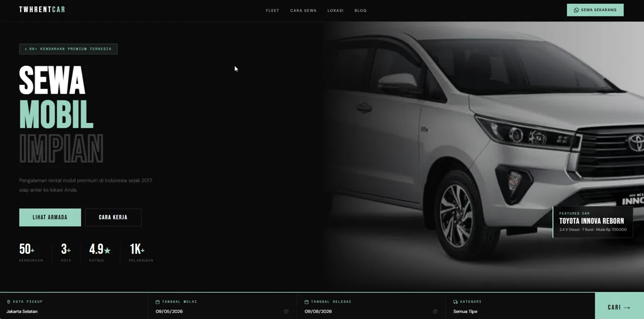Click the Lihat Armada button
This screenshot has height=319, width=644.
tap(50, 217)
